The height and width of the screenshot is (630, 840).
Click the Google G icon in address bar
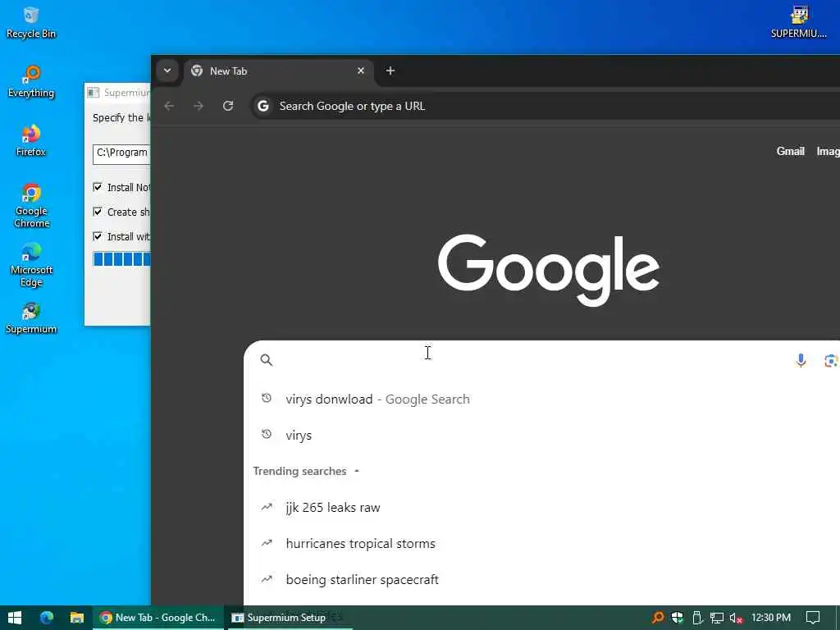point(263,106)
